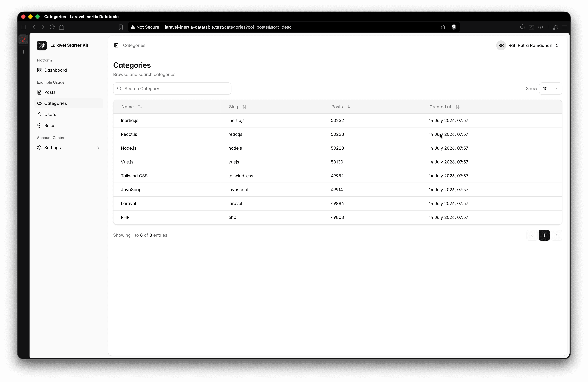
Task: Sort by Slug using its arrows icon
Action: coord(244,107)
